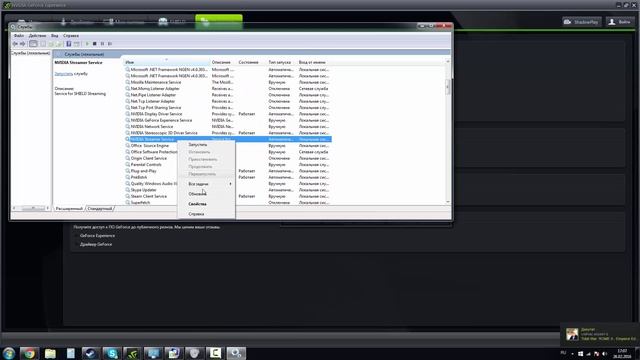Viewport: 640px width, 360px height.
Task: Open Skype from the taskbar
Action: click(x=111, y=353)
